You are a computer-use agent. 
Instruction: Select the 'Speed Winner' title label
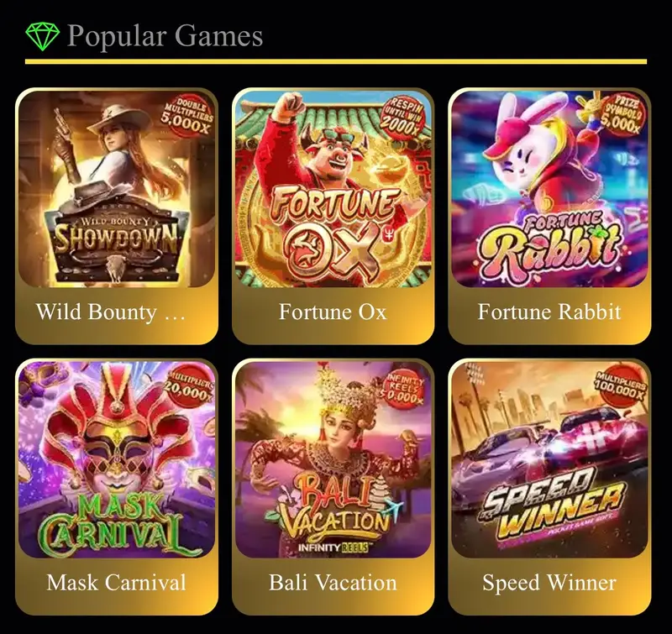pyautogui.click(x=549, y=583)
